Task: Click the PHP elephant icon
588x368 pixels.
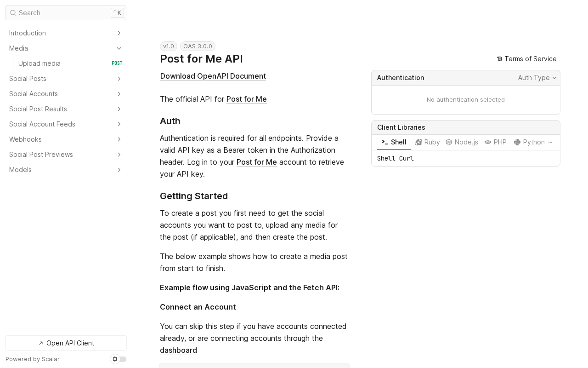Action: [488, 142]
